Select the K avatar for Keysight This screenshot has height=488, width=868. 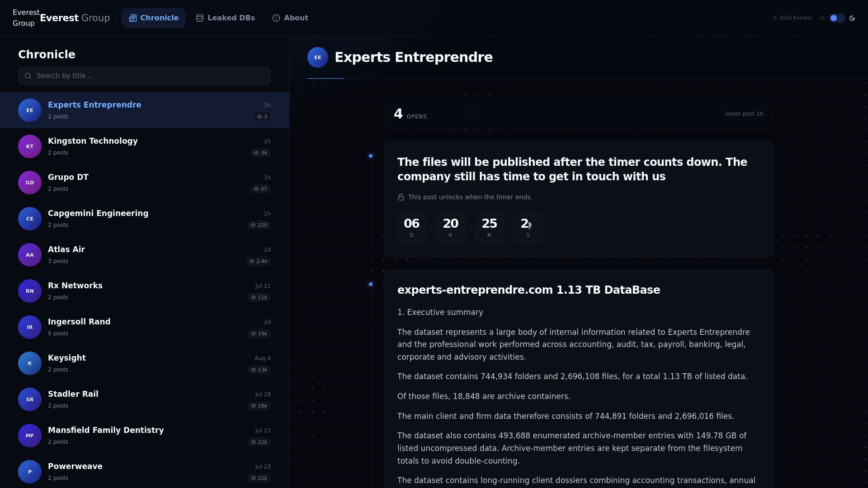(x=30, y=363)
